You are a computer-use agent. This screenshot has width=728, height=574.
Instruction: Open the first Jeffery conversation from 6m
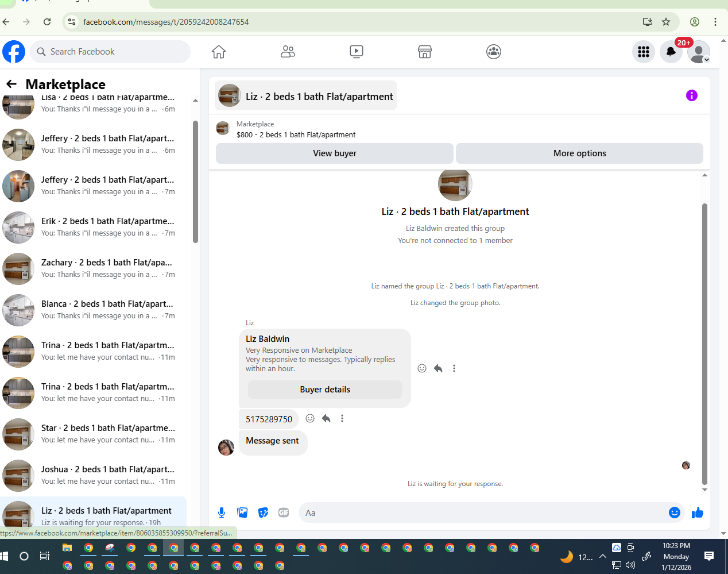pos(94,144)
